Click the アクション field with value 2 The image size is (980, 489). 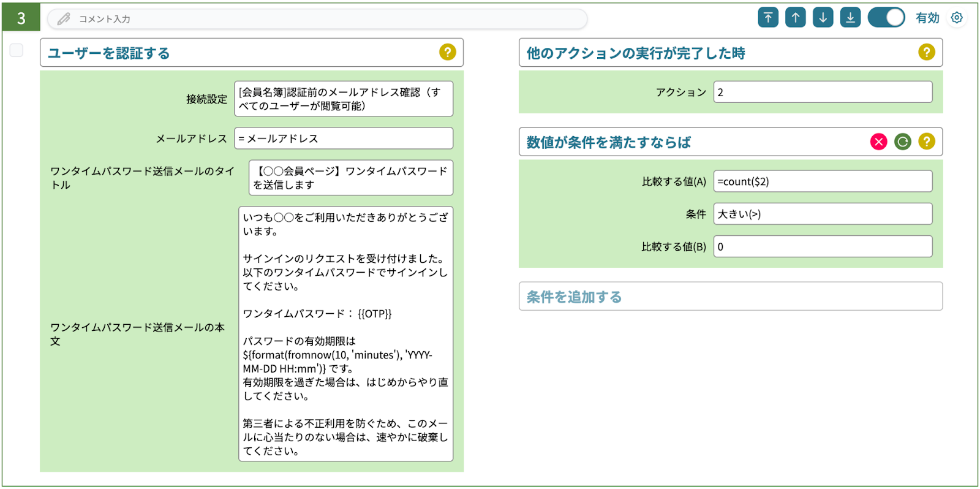click(823, 92)
